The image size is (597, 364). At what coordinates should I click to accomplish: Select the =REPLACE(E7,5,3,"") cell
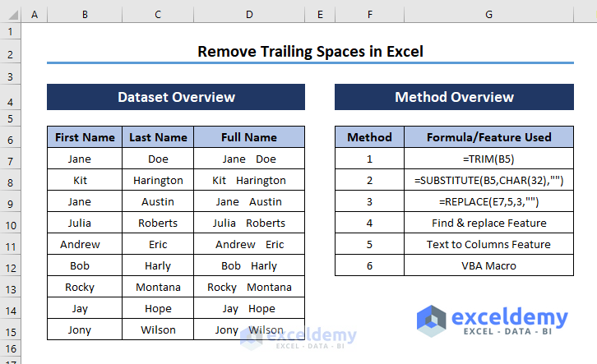tap(489, 201)
